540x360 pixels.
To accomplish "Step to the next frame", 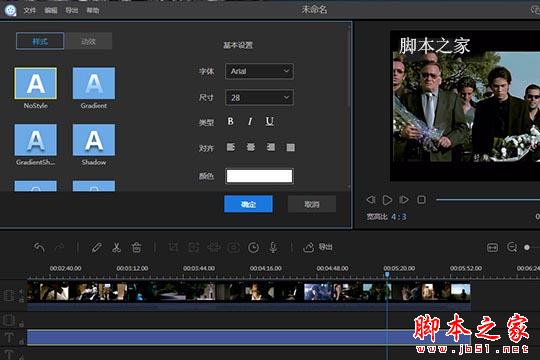I will [x=404, y=200].
